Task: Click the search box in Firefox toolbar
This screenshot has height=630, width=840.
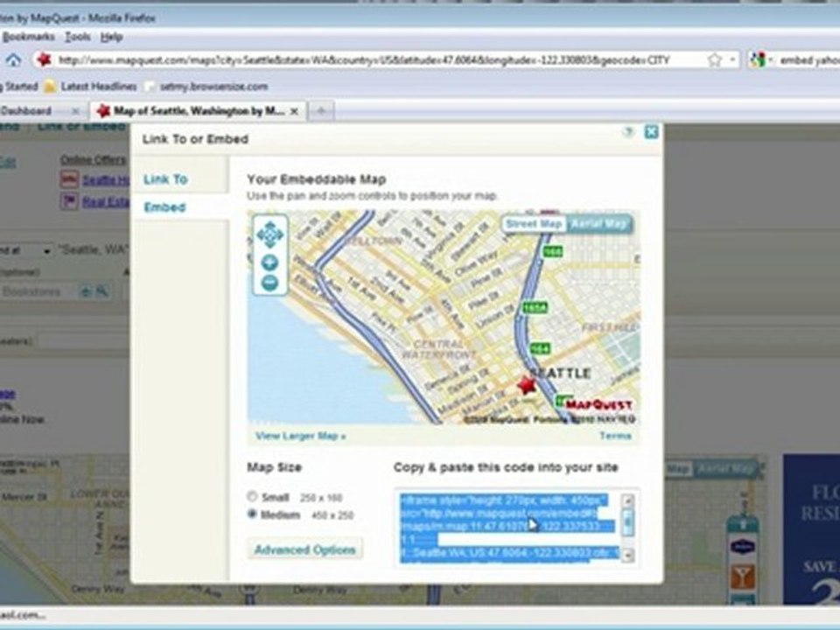Action: (x=808, y=60)
